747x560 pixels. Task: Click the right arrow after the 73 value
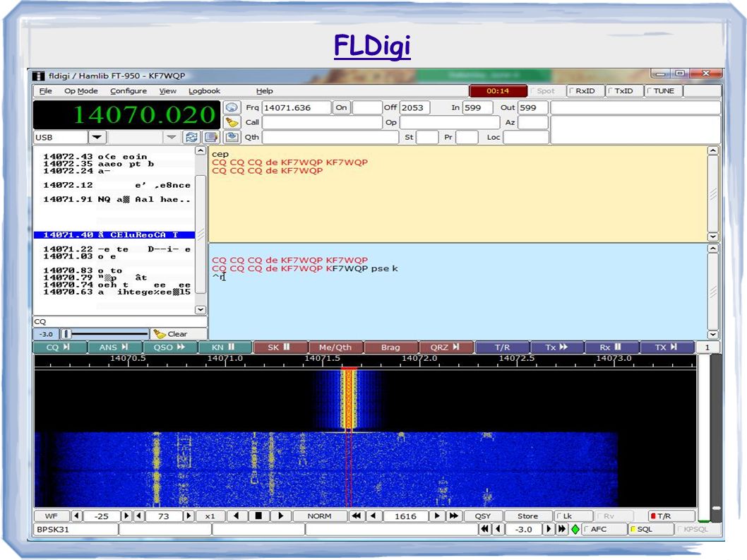point(189,516)
